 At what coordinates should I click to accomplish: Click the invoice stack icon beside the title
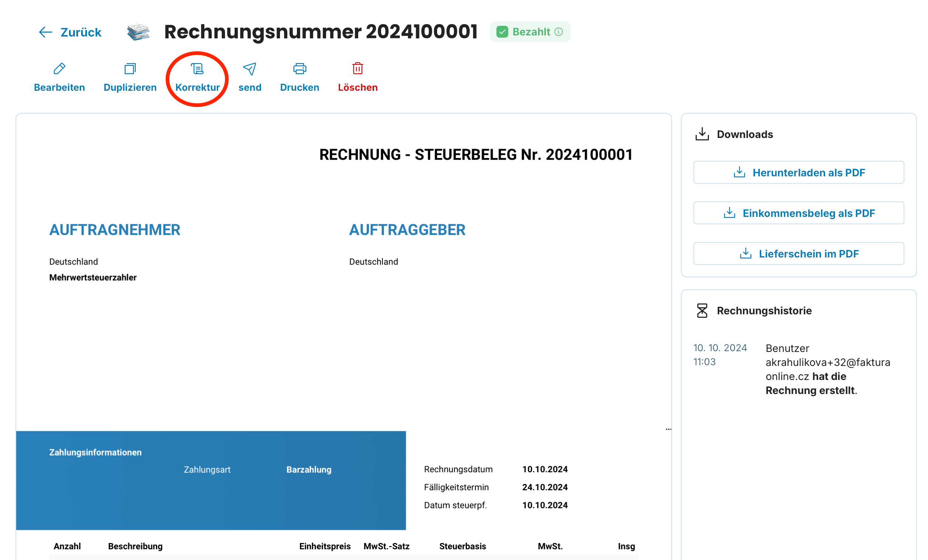click(138, 32)
